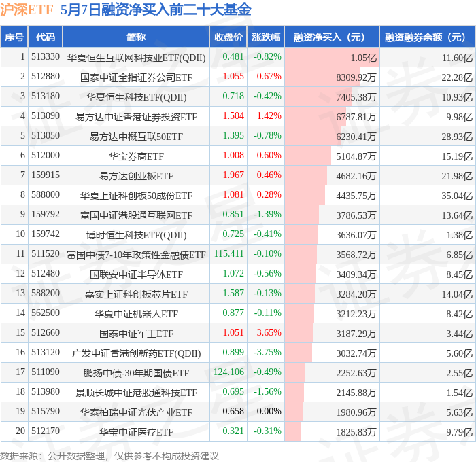Click fund code 512170
This screenshot has width=476, height=462.
tap(46, 431)
